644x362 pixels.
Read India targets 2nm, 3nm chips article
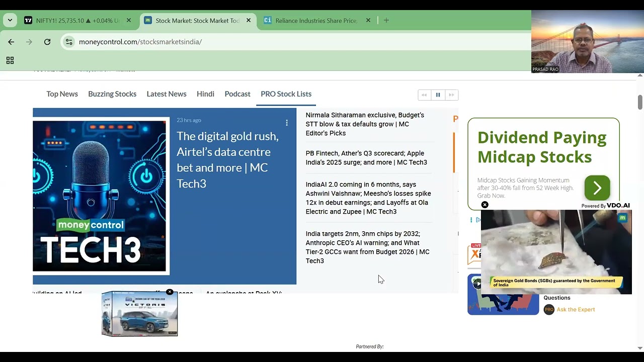click(x=367, y=247)
